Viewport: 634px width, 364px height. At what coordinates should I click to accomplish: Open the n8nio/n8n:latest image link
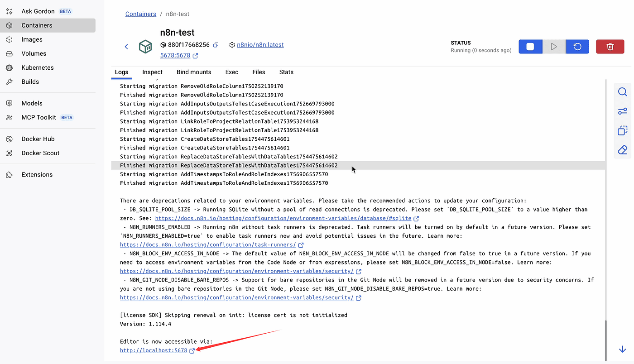click(x=260, y=45)
